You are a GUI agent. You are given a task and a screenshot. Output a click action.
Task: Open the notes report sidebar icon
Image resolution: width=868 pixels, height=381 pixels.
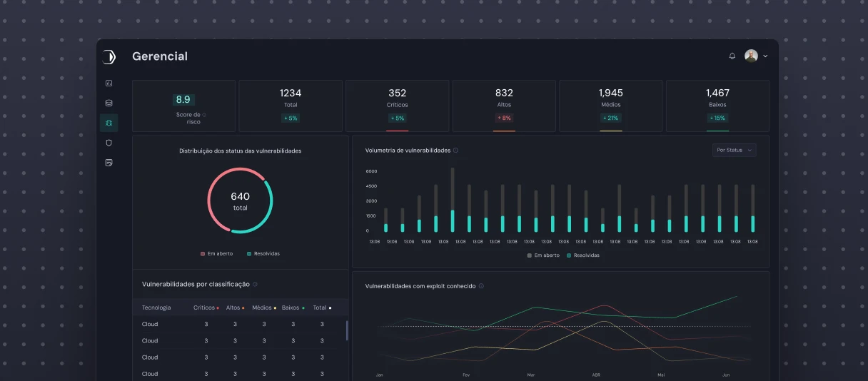click(108, 163)
